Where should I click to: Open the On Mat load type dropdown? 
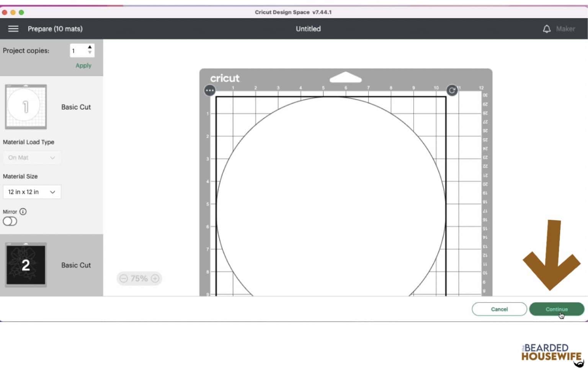[x=32, y=157]
